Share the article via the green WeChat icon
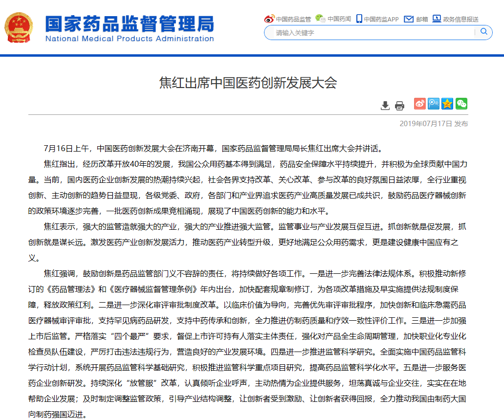Viewport: 504px width, 420px height. pyautogui.click(x=461, y=104)
